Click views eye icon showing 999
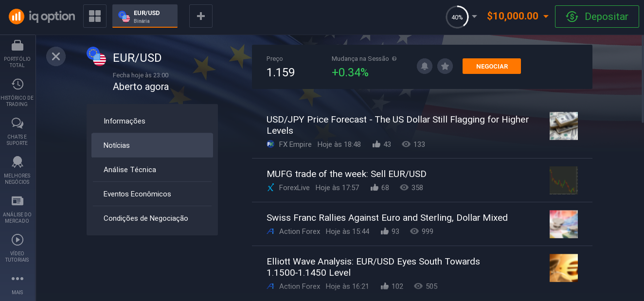This screenshot has height=301, width=644. coord(414,231)
